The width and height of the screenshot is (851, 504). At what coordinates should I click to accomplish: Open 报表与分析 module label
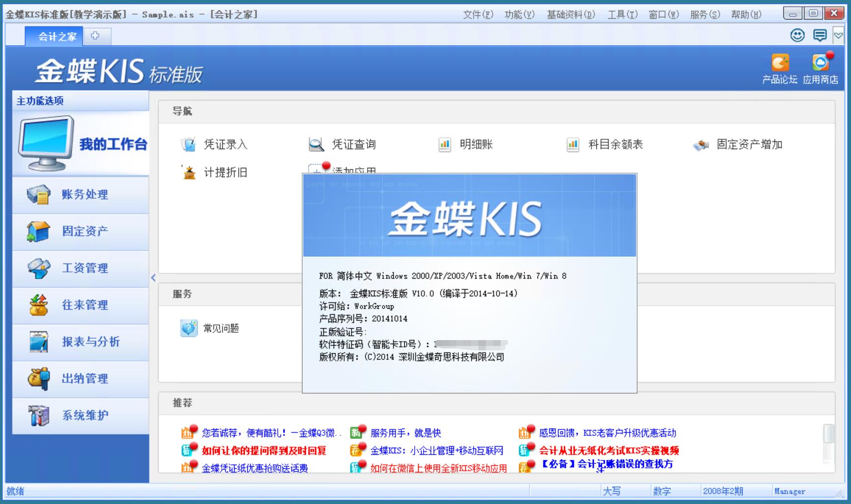(x=91, y=342)
